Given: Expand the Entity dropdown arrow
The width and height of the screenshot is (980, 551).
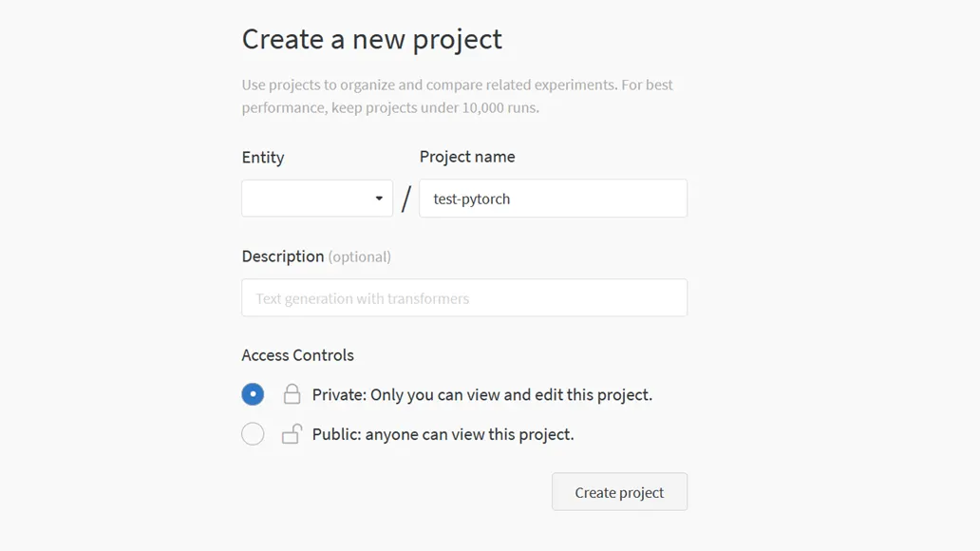Looking at the screenshot, I should click(x=379, y=199).
